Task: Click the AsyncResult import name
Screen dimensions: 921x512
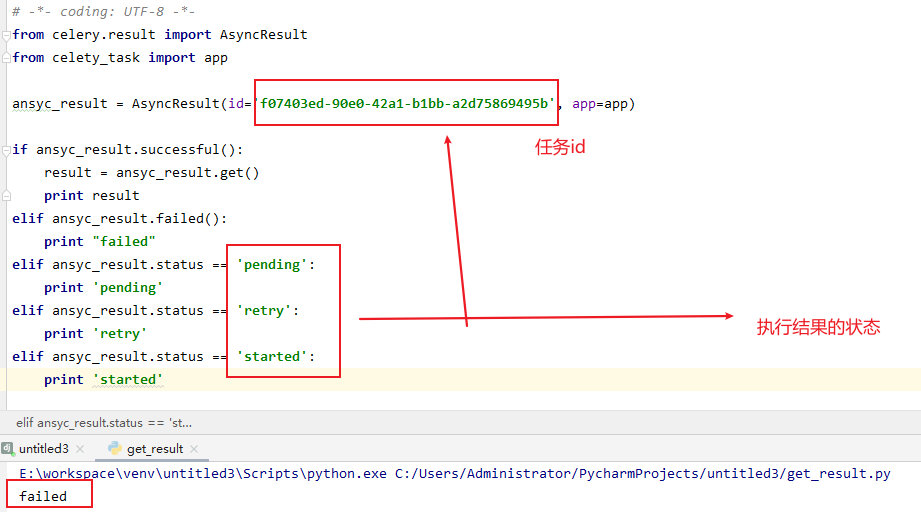Action: tap(263, 35)
